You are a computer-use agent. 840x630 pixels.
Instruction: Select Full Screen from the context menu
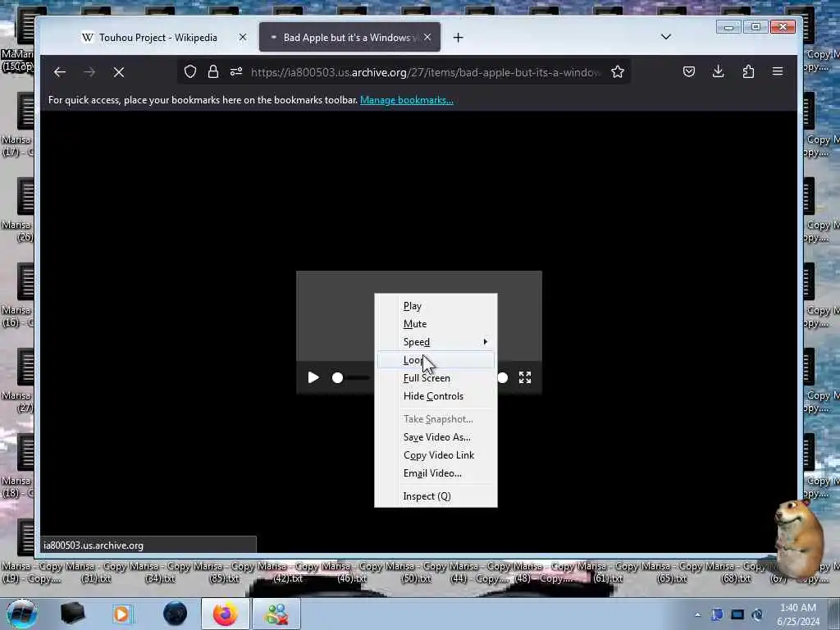tap(436, 378)
